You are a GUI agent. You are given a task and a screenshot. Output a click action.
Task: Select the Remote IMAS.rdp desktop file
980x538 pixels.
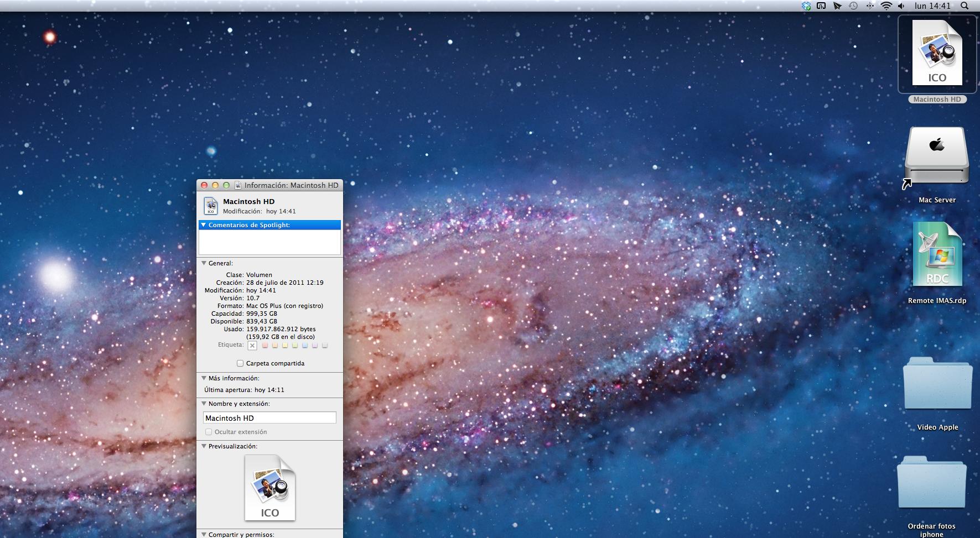pyautogui.click(x=937, y=254)
